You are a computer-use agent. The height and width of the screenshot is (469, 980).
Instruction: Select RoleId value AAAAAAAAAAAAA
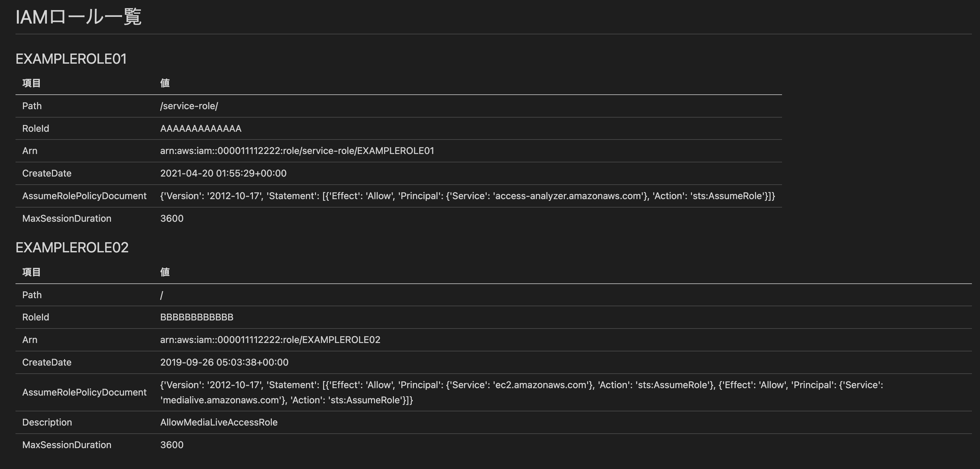201,128
